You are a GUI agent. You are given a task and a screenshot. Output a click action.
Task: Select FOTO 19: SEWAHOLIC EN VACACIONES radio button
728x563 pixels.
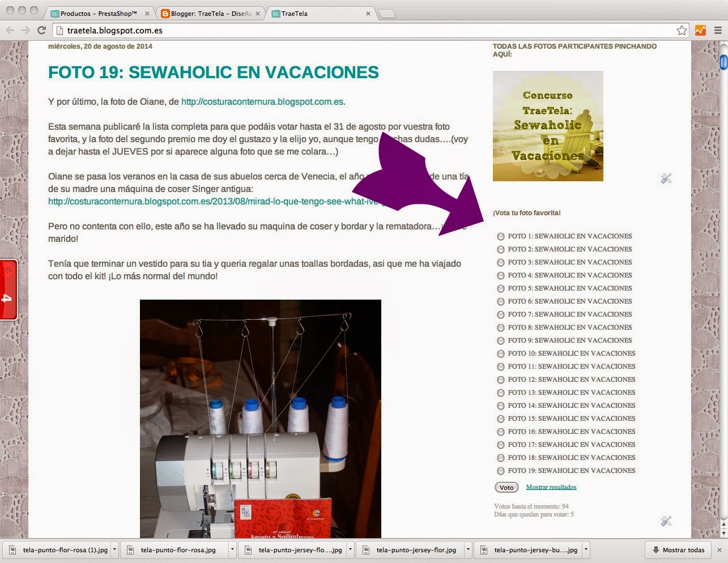click(x=501, y=471)
